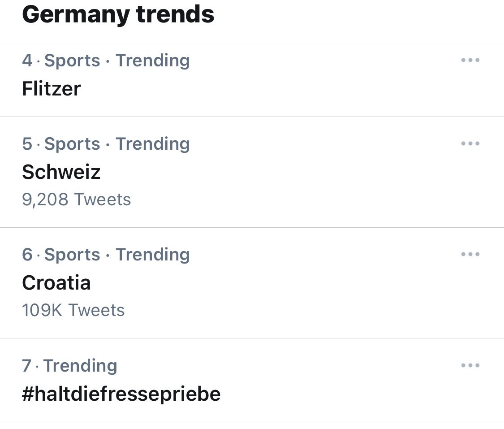
Task: Tap the Sports category above Croatia
Action: click(72, 255)
